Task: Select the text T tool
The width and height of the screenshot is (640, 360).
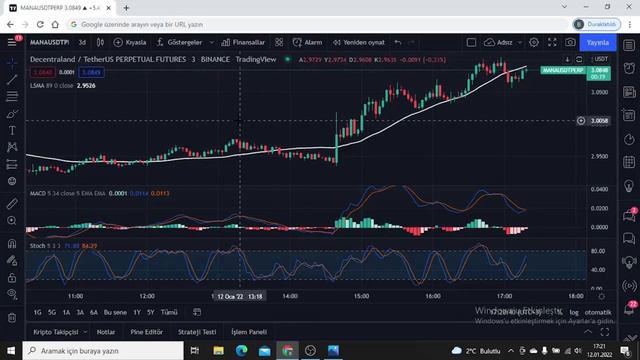Action: coord(12,130)
